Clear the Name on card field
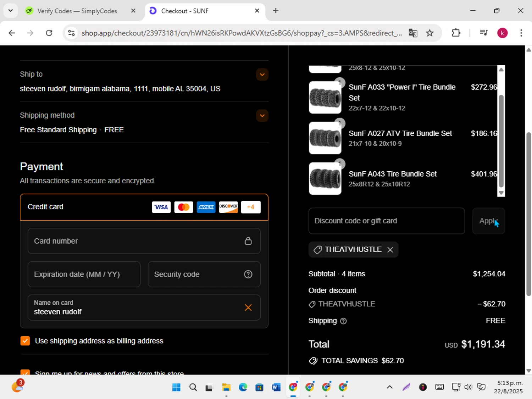The height and width of the screenshot is (399, 532). pyautogui.click(x=248, y=307)
